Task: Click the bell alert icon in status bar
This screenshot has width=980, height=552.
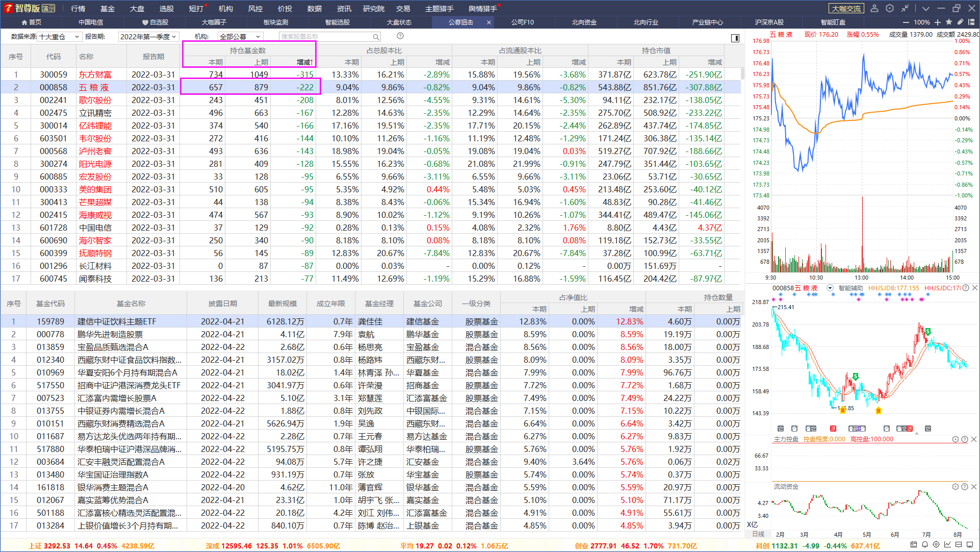Action: [x=925, y=545]
